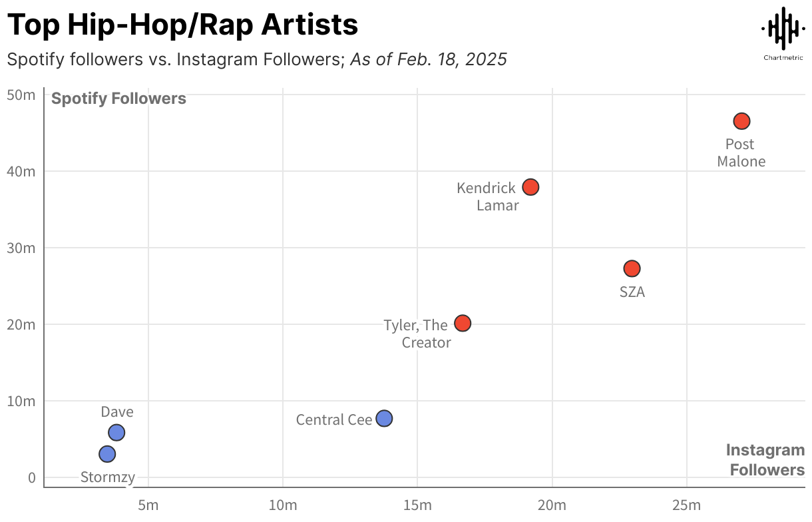The height and width of the screenshot is (522, 812).
Task: Select the "Central Cee" text label
Action: 333,420
